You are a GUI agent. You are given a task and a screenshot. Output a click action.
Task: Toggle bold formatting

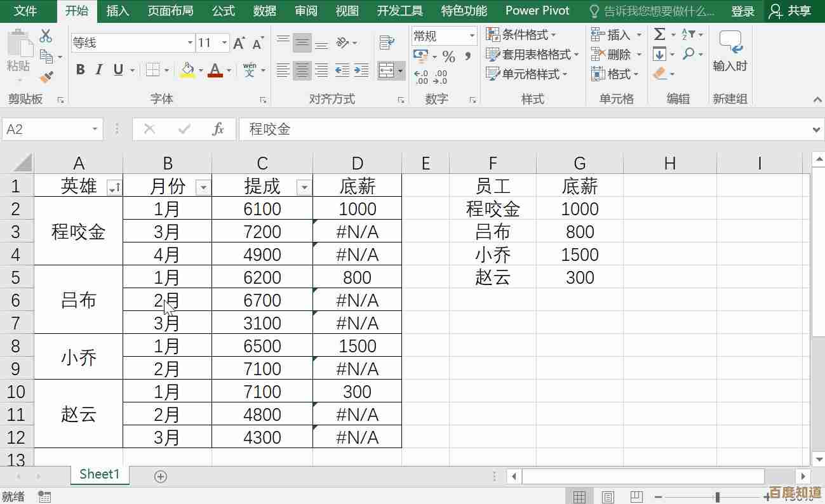click(x=80, y=70)
